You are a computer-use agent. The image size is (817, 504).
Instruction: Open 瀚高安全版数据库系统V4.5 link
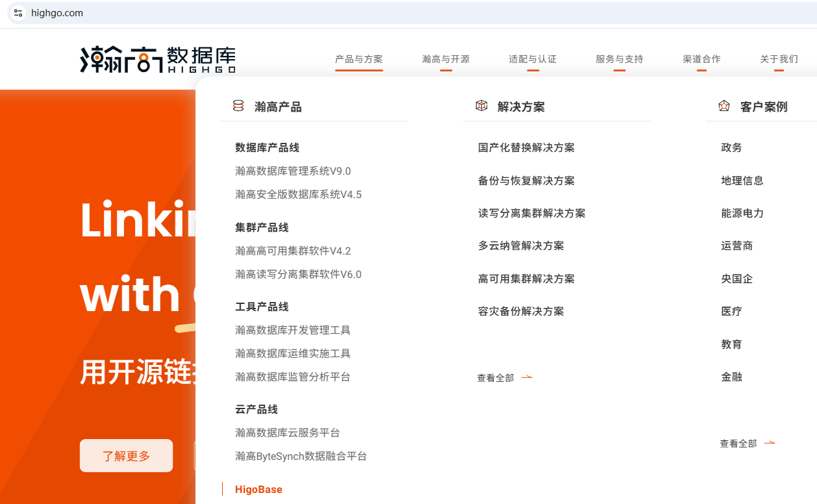click(299, 194)
